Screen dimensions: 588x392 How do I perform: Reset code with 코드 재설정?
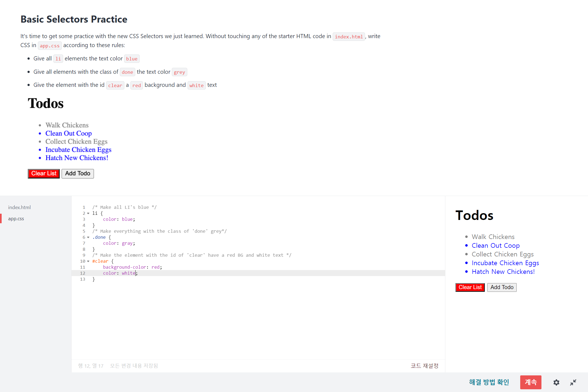coord(424,366)
